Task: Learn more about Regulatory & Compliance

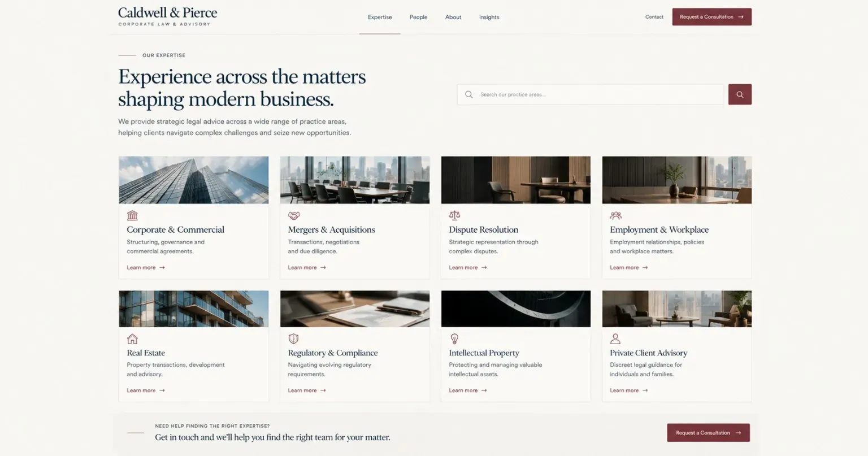Action: click(x=307, y=390)
